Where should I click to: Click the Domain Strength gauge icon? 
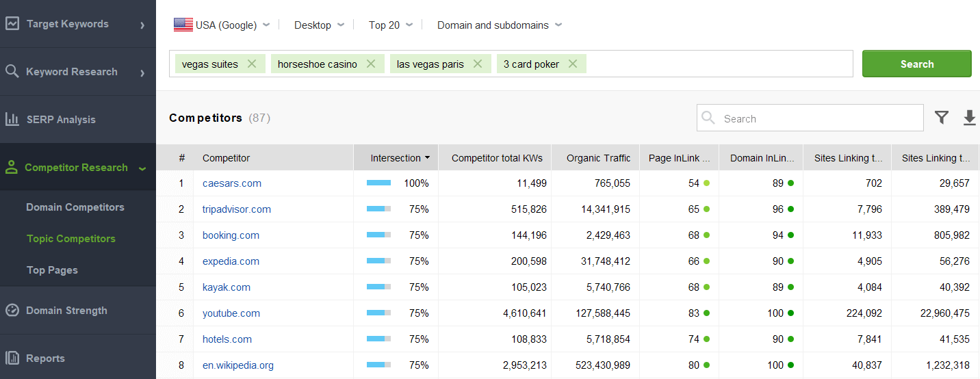[x=12, y=310]
